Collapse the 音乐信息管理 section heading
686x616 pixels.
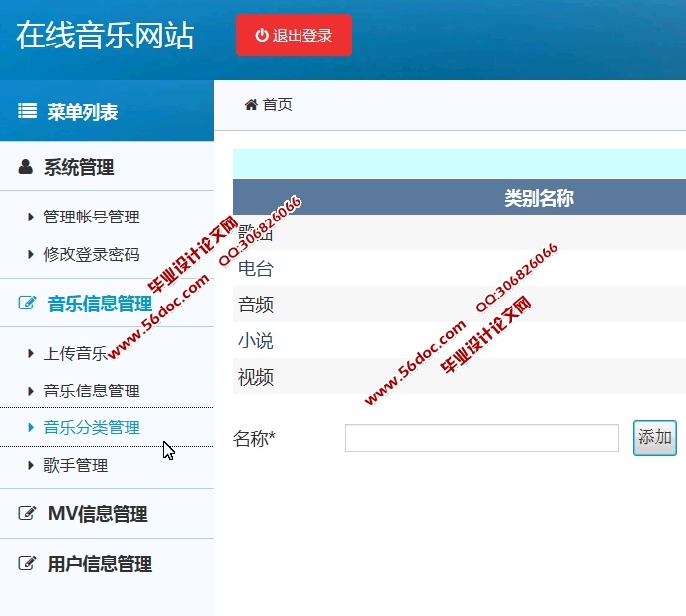click(x=100, y=304)
